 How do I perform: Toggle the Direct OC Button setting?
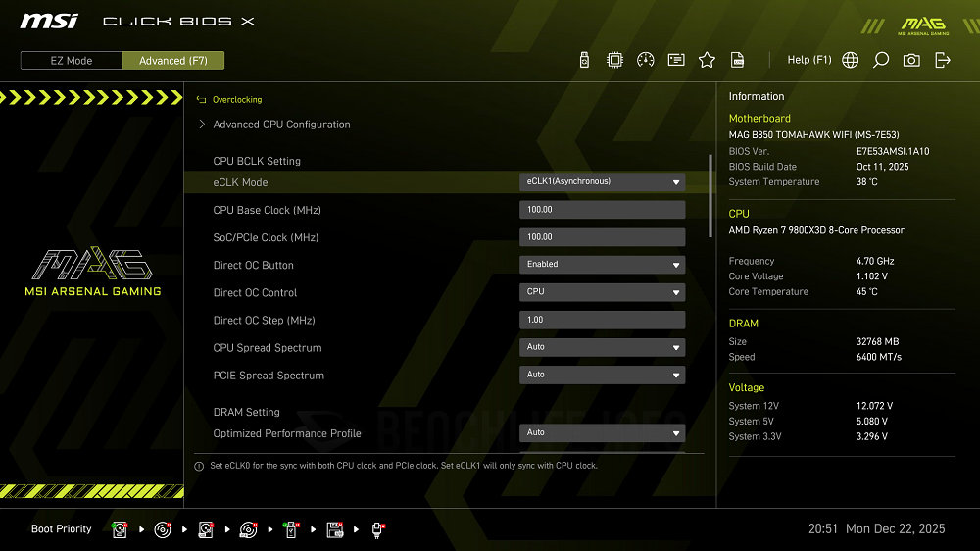[x=602, y=265]
